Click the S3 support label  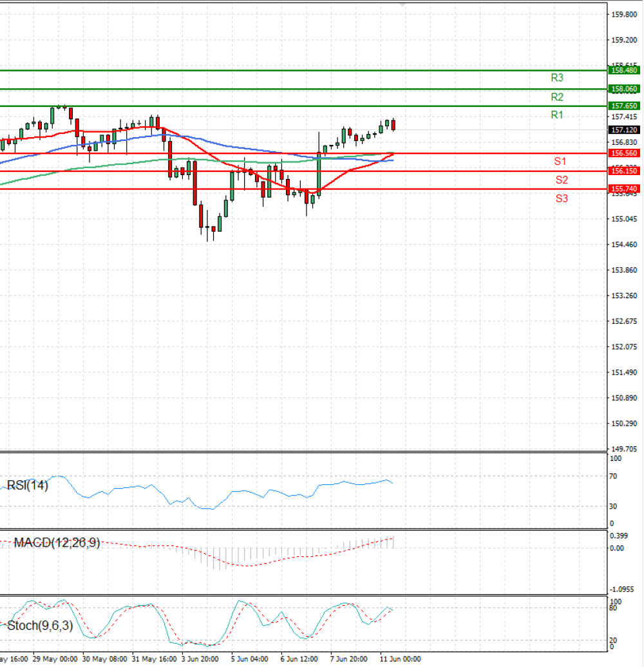point(562,199)
